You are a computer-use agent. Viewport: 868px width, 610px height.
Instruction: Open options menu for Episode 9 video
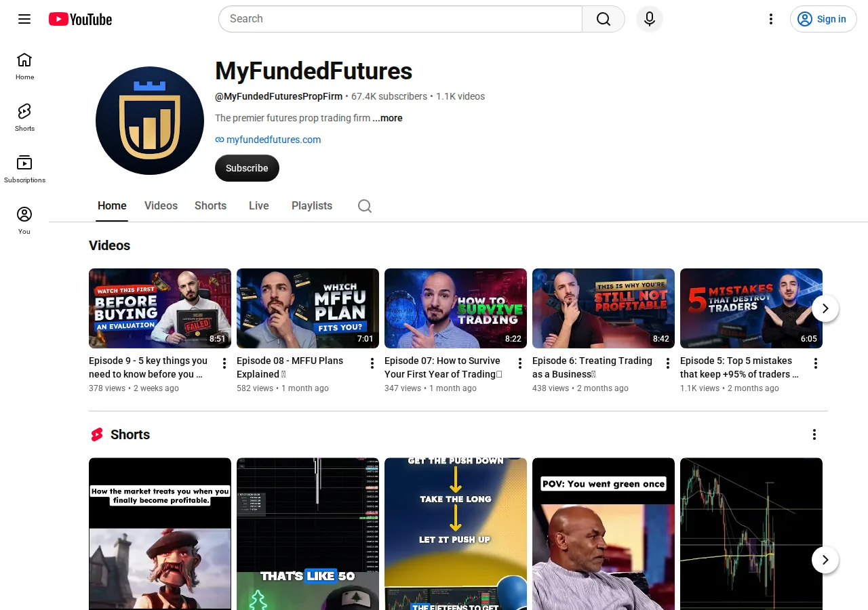click(224, 364)
